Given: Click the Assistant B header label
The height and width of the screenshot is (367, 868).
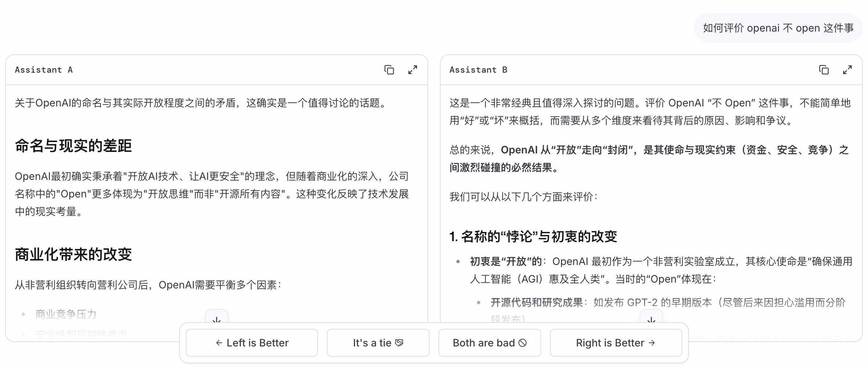Looking at the screenshot, I should [x=478, y=70].
